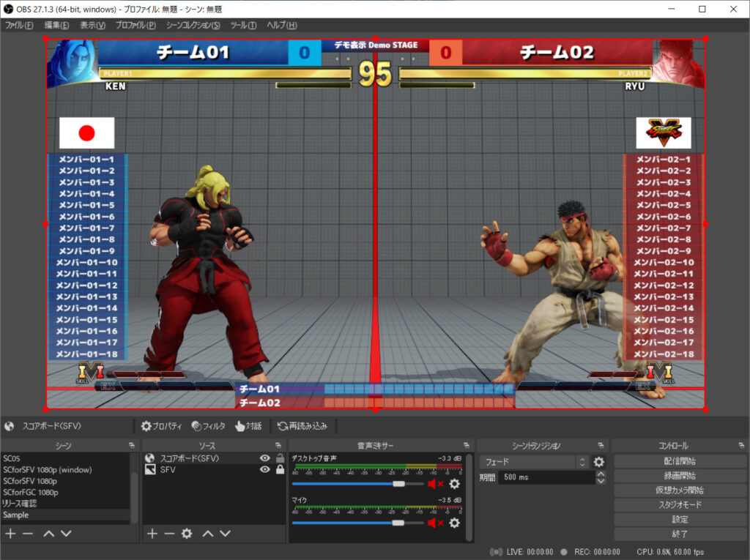Move the selected scene down
The image size is (750, 560).
67,533
